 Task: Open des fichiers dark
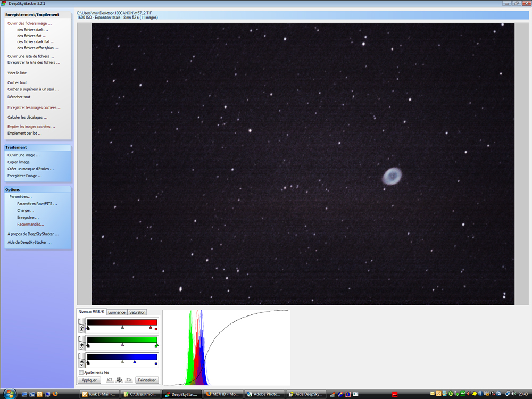click(32, 29)
